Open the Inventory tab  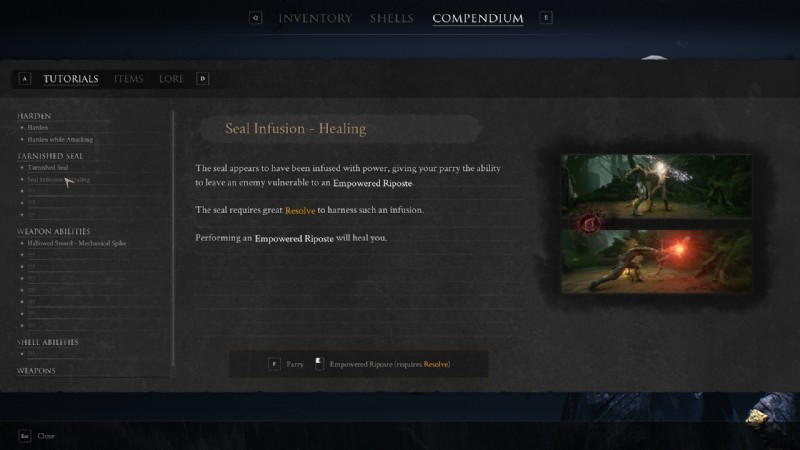click(x=315, y=18)
